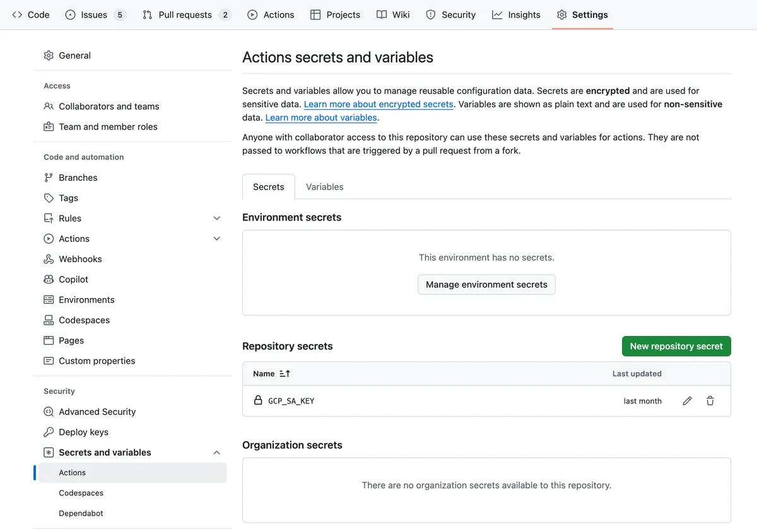Click the Secrets and variables asterisk icon

tap(49, 453)
